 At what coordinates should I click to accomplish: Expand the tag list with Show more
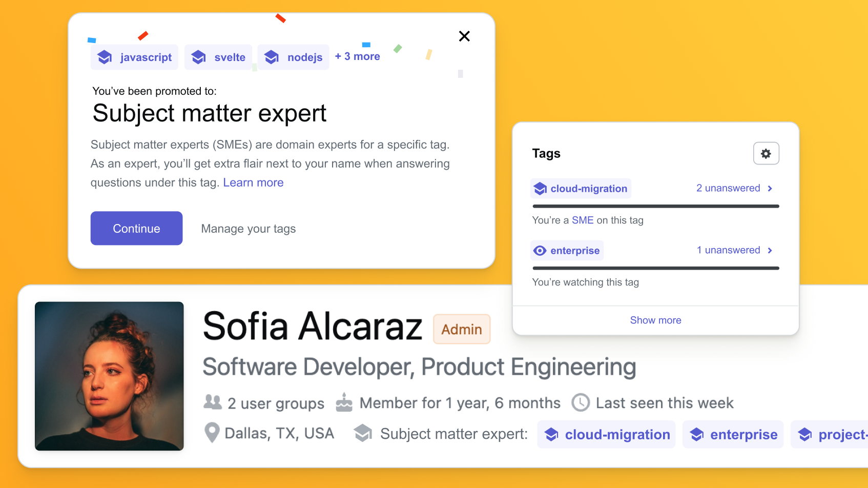point(655,320)
